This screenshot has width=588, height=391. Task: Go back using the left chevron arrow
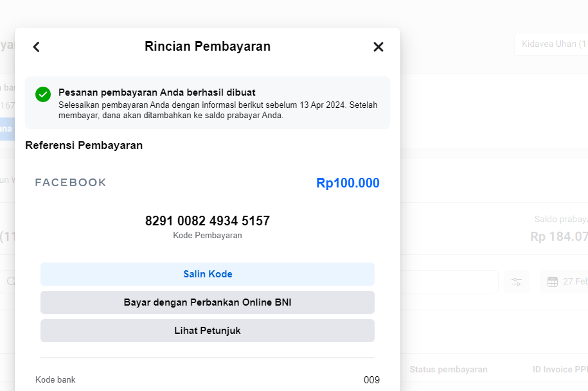37,47
